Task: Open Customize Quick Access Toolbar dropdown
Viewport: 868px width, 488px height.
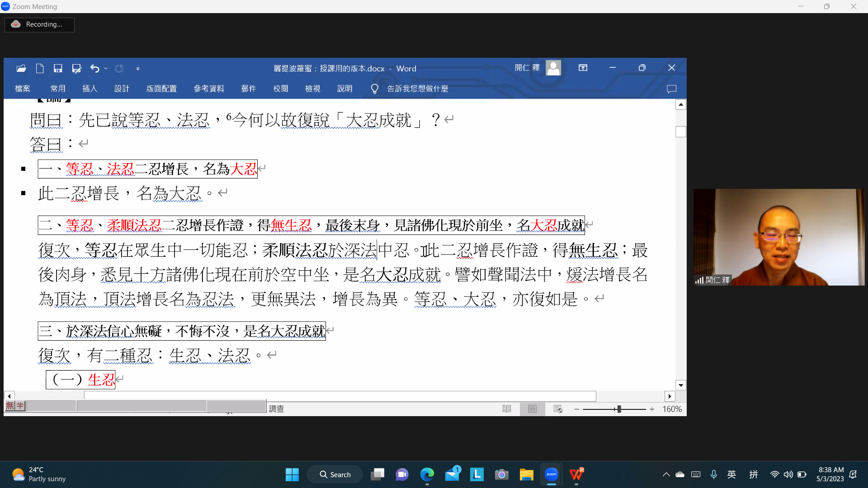Action: coord(138,69)
